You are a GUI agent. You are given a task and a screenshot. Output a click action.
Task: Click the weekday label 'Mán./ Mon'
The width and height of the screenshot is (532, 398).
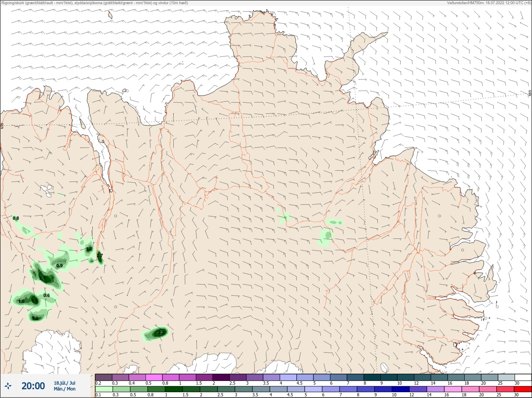[64, 389]
